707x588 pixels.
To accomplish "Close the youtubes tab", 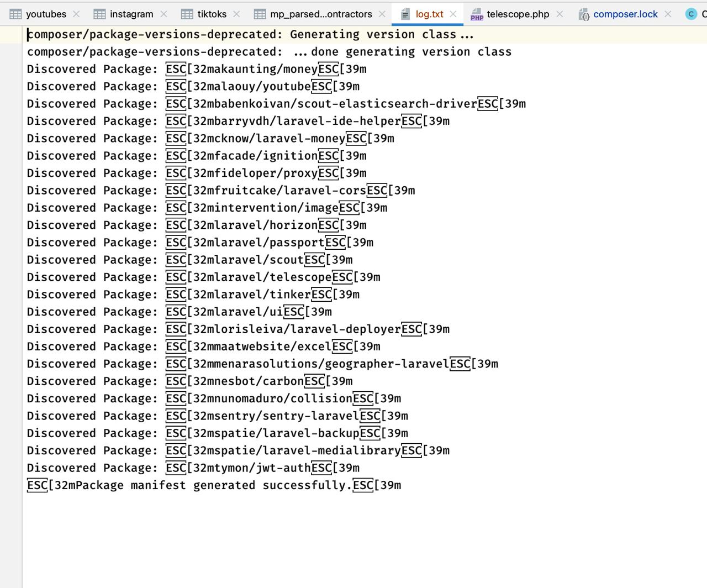I will [x=76, y=14].
